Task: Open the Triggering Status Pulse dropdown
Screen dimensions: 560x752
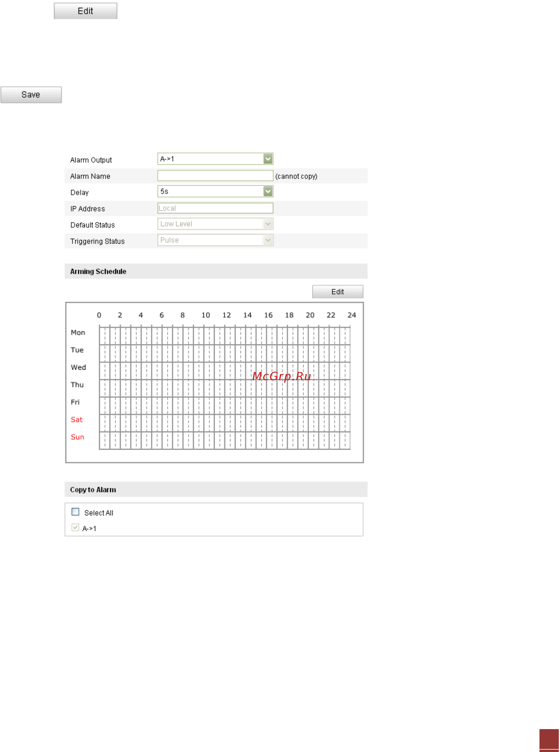Action: point(215,240)
